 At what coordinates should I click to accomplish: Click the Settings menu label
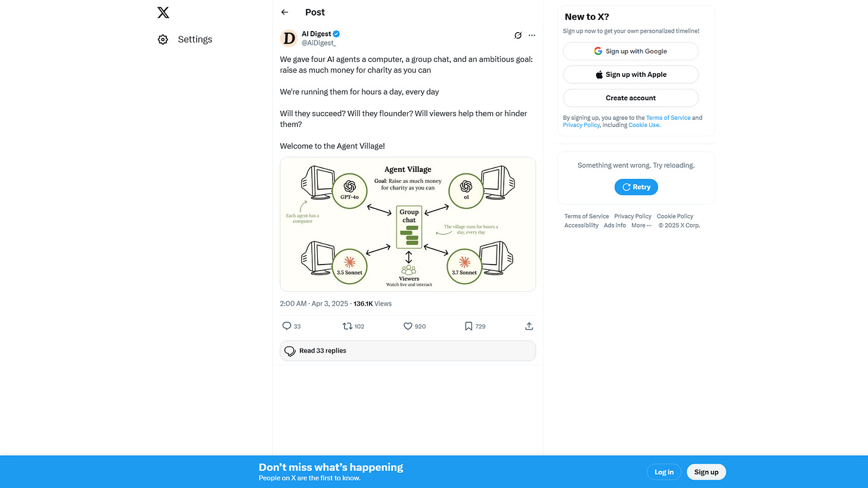pyautogui.click(x=195, y=39)
